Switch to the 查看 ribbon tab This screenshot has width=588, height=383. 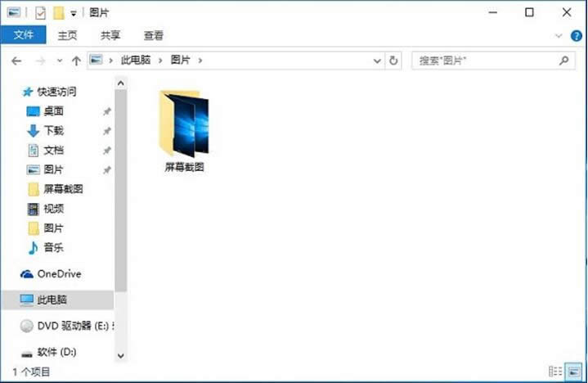tap(154, 35)
